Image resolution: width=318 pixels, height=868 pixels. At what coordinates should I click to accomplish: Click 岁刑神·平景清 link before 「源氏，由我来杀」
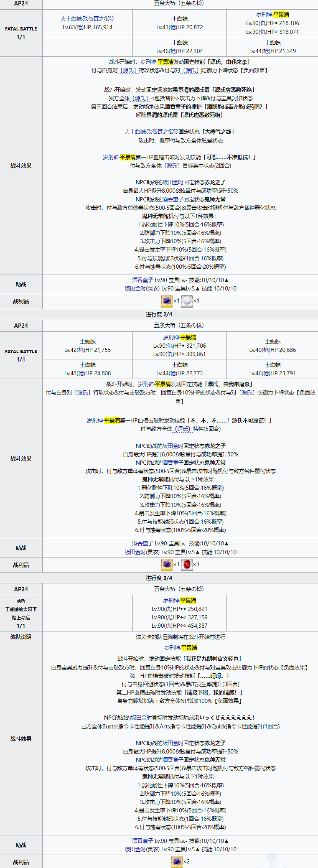point(157,62)
